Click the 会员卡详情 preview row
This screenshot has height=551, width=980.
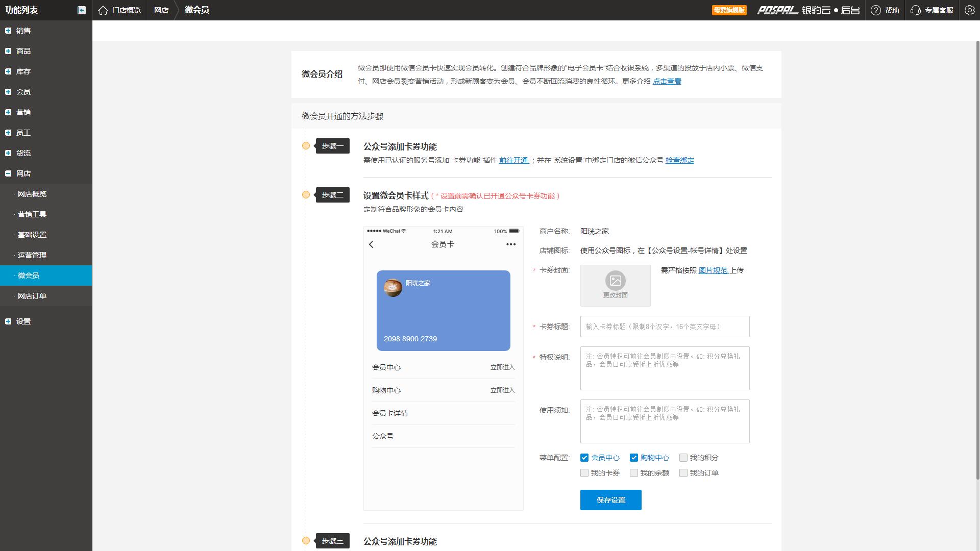tap(444, 413)
